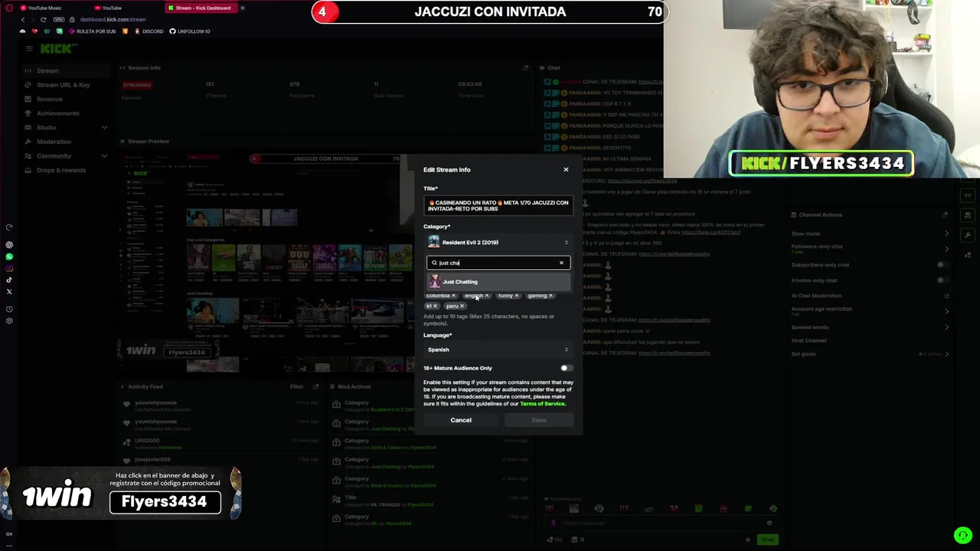
Task: Open a new browser tab
Action: coord(243,8)
